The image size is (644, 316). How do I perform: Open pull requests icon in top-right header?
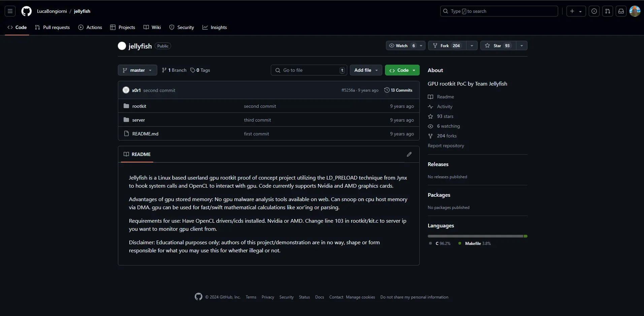click(608, 11)
